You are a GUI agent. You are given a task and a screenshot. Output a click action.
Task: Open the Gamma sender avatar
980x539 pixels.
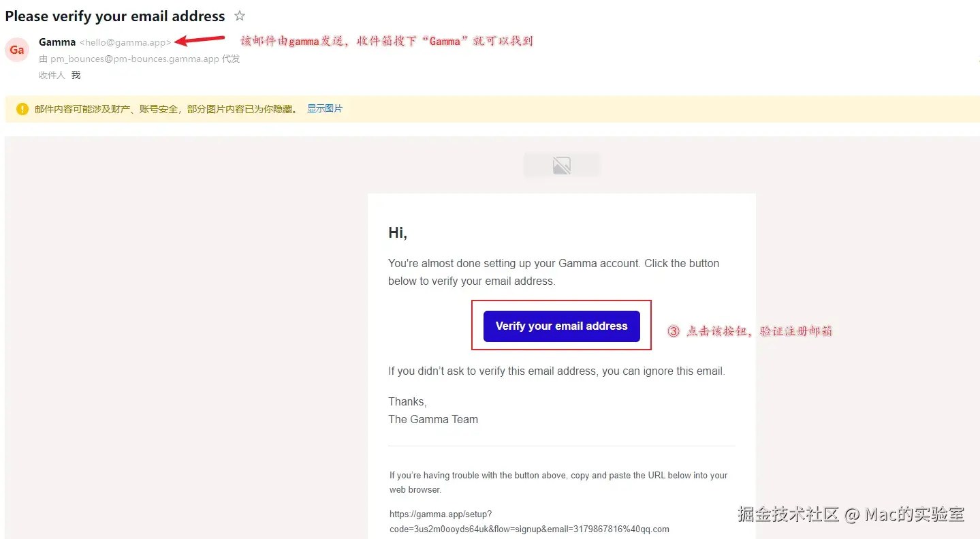tap(17, 50)
